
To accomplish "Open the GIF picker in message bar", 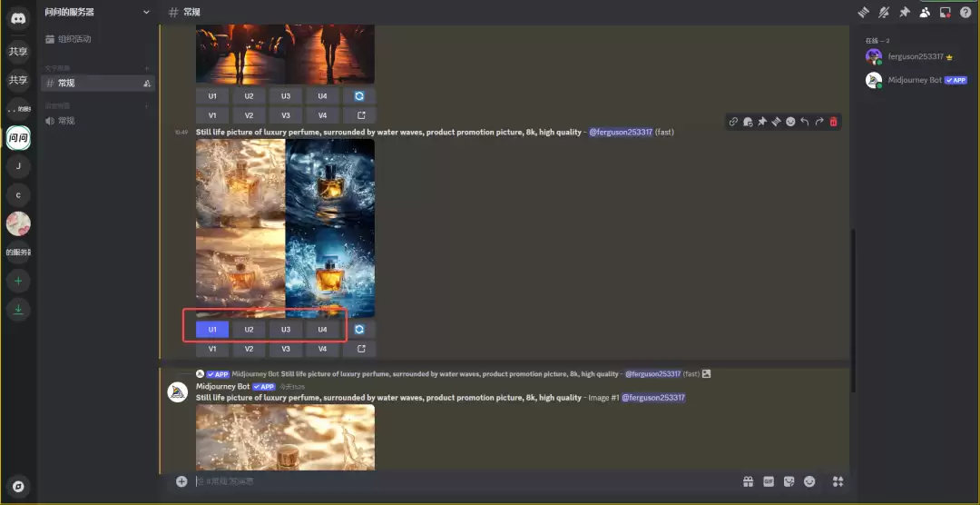I will 769,481.
